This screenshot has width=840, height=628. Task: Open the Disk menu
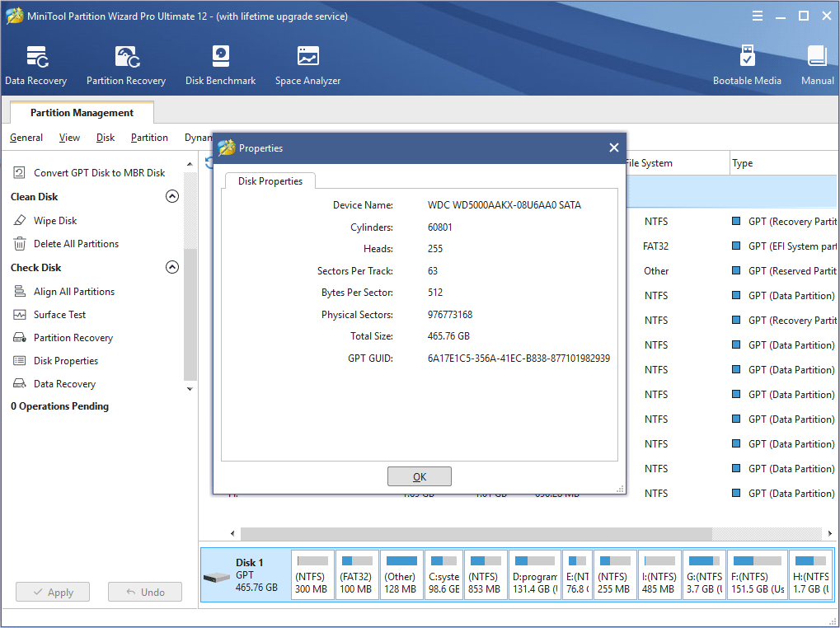click(106, 138)
